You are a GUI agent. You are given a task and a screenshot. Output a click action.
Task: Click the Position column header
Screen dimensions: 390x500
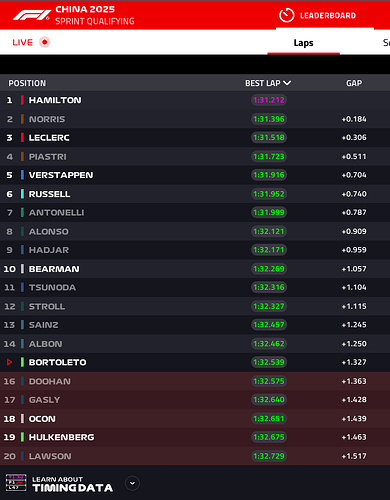tap(27, 83)
